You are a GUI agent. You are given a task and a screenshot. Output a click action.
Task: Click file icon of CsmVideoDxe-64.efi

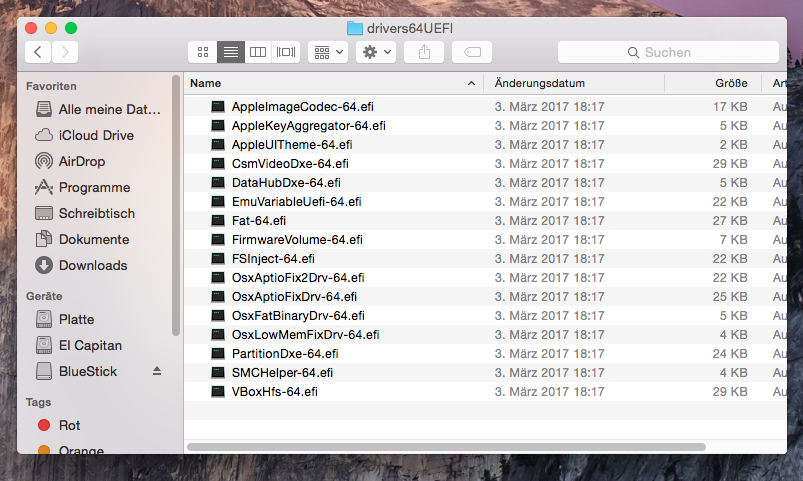pyautogui.click(x=218, y=163)
